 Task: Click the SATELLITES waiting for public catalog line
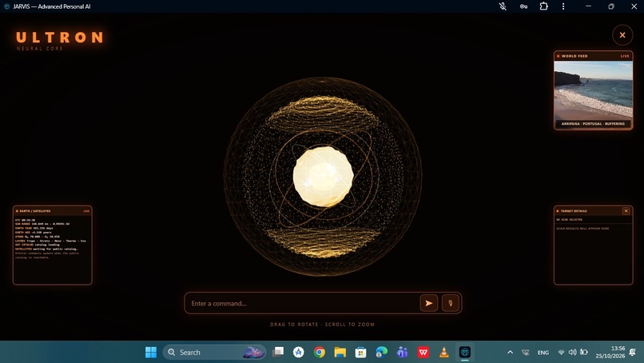click(46, 249)
